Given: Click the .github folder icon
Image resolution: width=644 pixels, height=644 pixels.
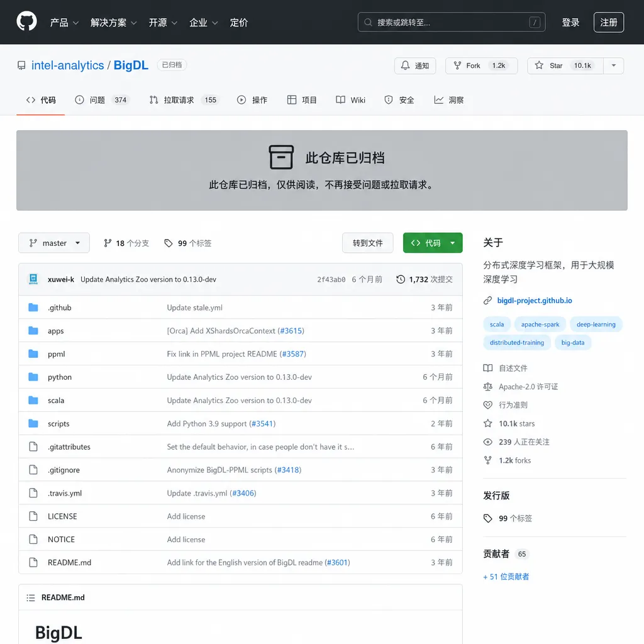Looking at the screenshot, I should (33, 307).
